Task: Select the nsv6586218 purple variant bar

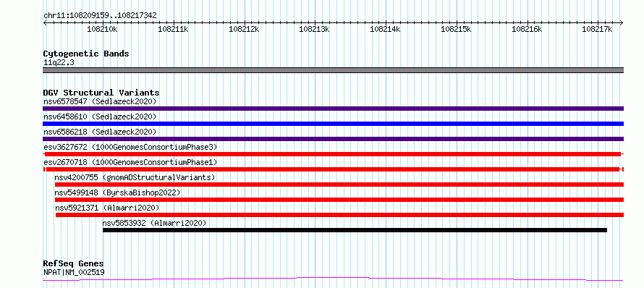Action: (333, 139)
